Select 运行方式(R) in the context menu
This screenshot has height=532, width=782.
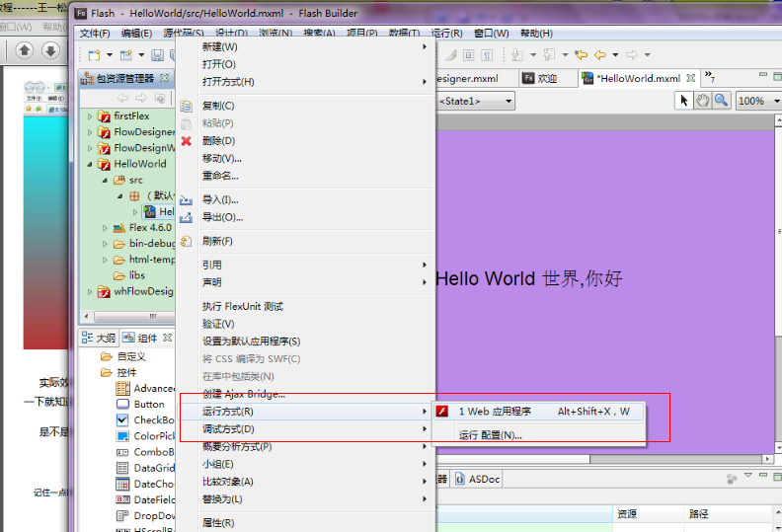(305, 412)
